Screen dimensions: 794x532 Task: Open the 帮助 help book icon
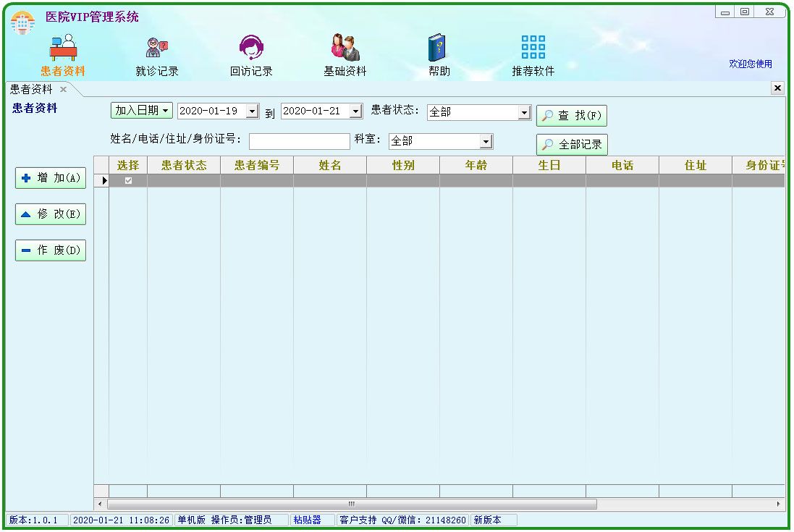(437, 48)
